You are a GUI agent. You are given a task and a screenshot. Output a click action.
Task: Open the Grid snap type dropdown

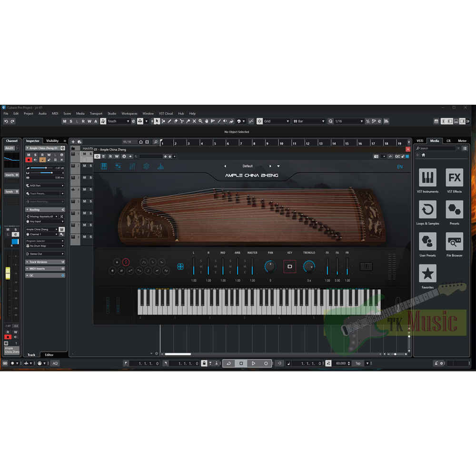coord(276,121)
